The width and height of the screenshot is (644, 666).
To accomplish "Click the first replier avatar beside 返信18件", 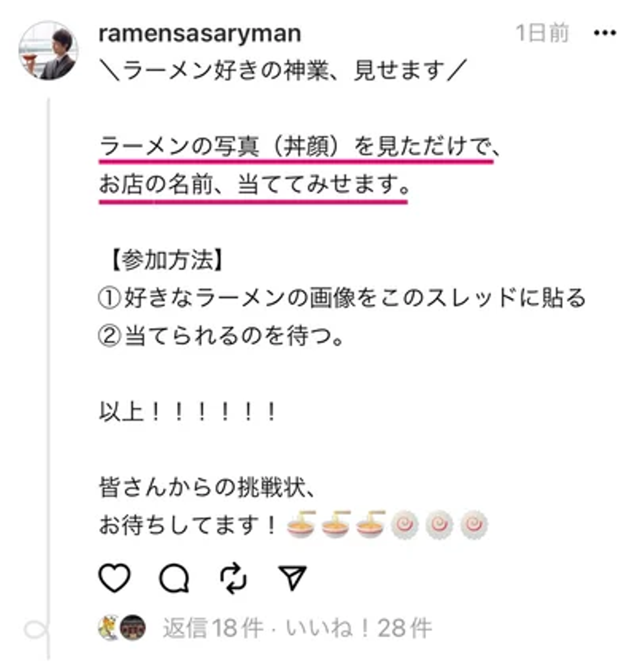I will [109, 628].
